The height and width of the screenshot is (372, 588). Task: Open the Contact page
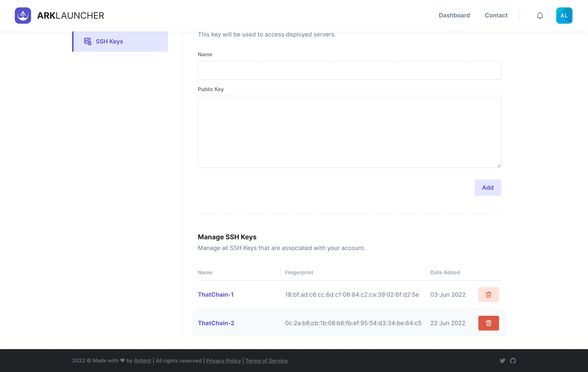coord(496,15)
